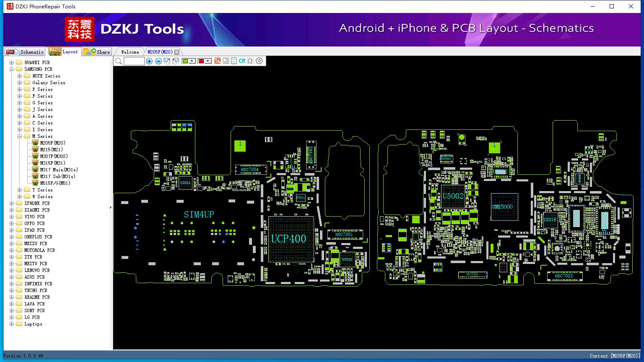The width and height of the screenshot is (644, 362).
Task: Open M215(M21) board file
Action: click(51, 150)
